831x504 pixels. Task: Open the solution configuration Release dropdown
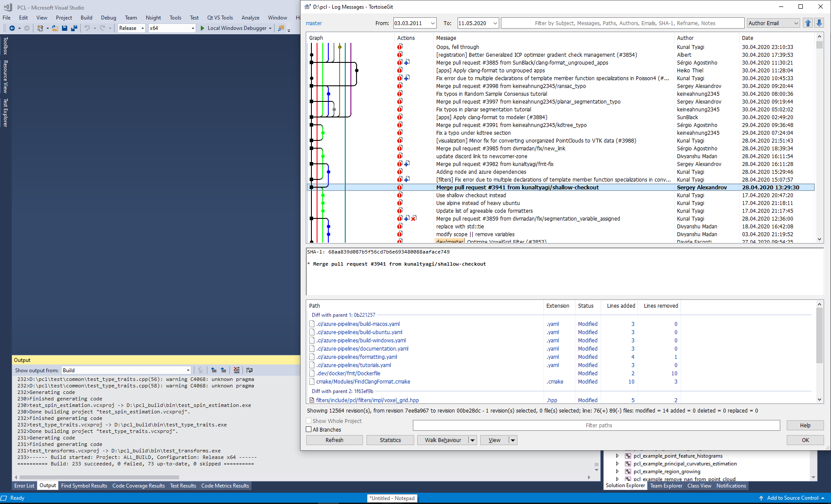coord(142,28)
